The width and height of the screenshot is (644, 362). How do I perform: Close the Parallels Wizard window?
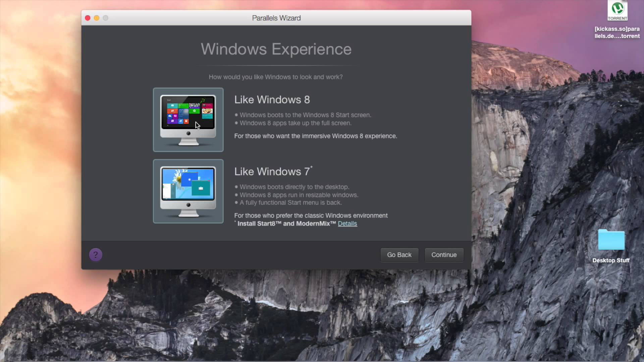[x=88, y=18]
